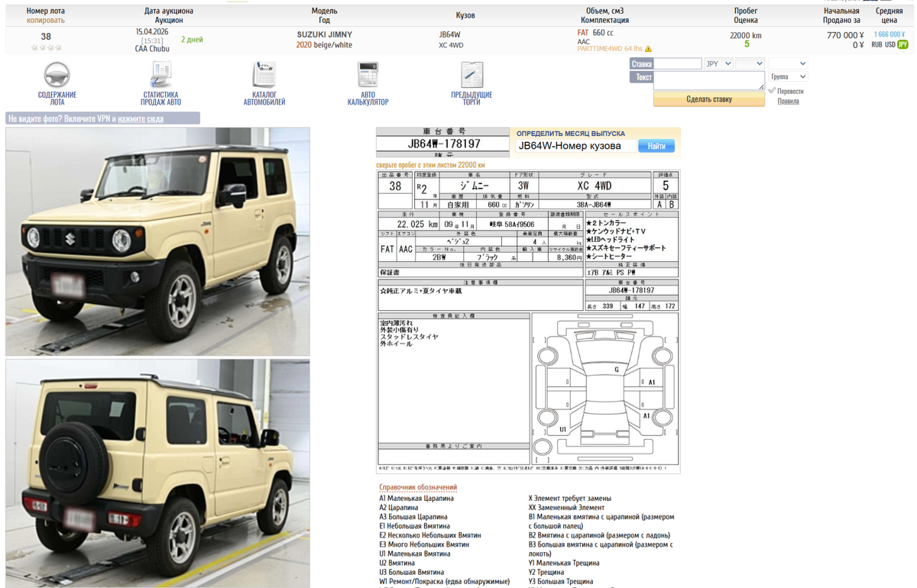Screen dimensions: 917x588
Task: Open the JPY bid currency dropdown
Action: click(718, 63)
